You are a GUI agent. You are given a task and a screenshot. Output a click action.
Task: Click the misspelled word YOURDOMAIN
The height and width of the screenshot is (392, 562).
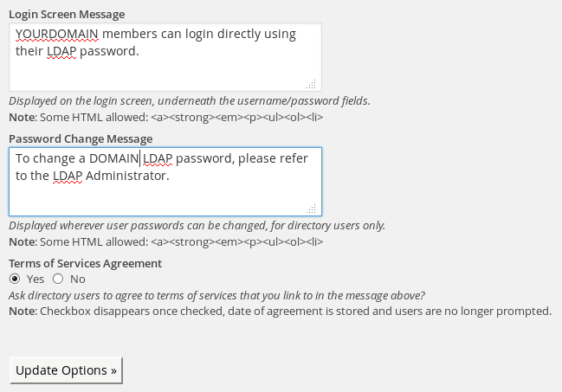tap(56, 34)
